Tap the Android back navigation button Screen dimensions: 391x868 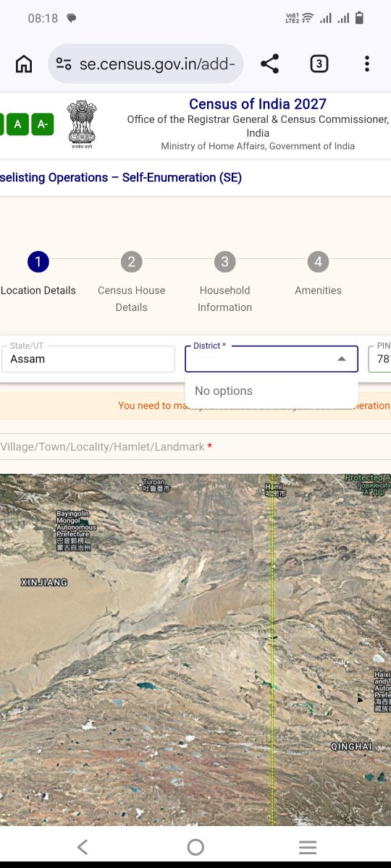[83, 847]
